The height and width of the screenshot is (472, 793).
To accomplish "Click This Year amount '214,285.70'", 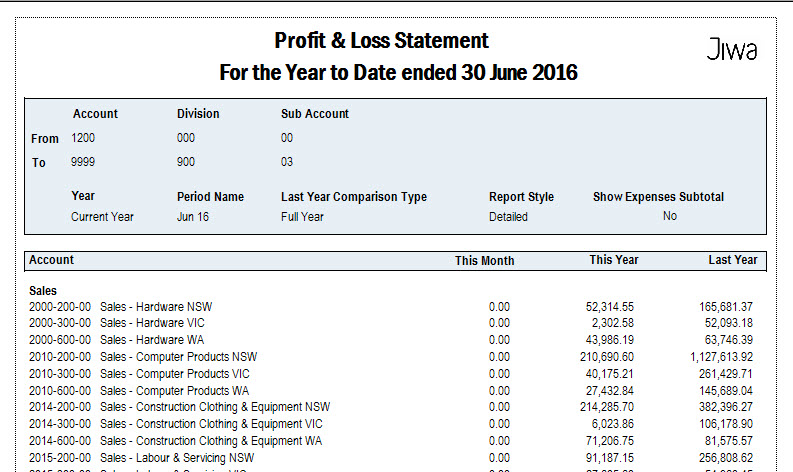I will (606, 407).
